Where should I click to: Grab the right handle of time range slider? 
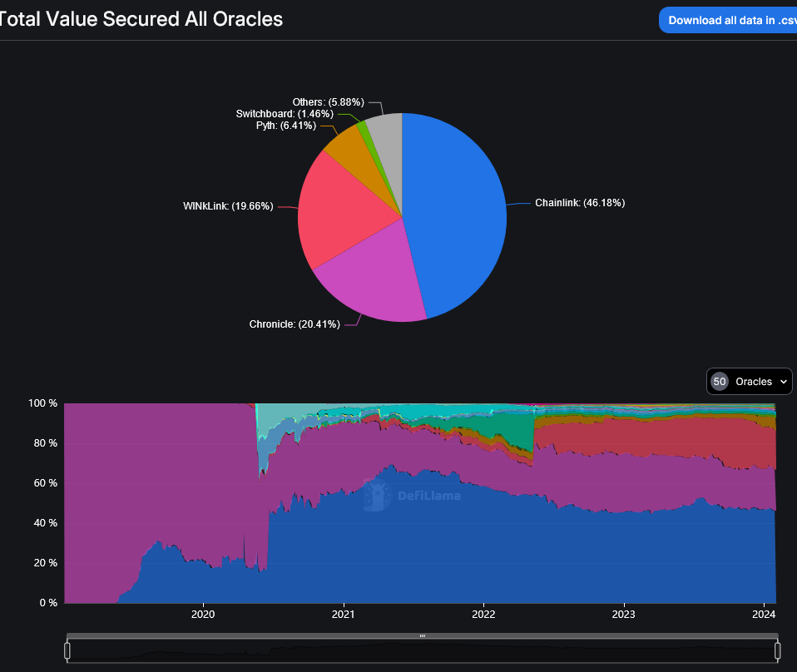778,650
